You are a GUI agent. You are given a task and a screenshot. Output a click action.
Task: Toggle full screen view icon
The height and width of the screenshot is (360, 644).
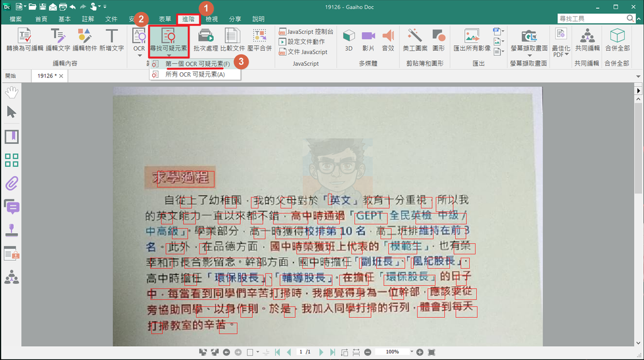click(431, 352)
